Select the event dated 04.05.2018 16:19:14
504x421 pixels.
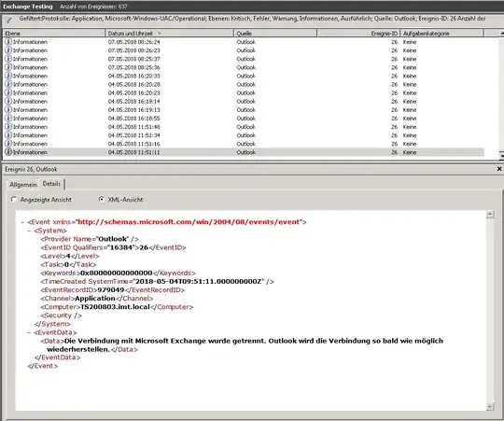244,101
